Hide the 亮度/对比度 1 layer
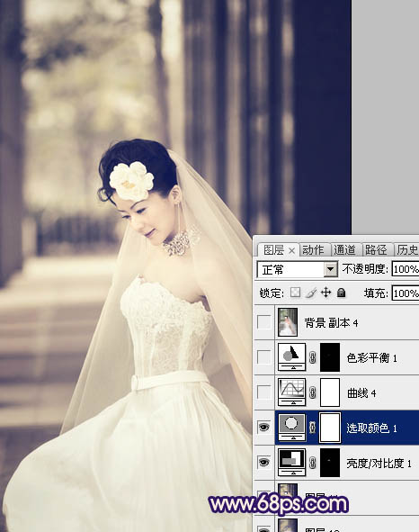The height and width of the screenshot is (532, 419). tap(263, 463)
